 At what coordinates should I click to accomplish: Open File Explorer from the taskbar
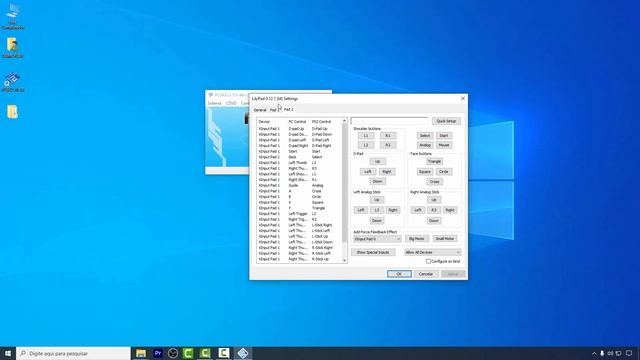point(141,353)
